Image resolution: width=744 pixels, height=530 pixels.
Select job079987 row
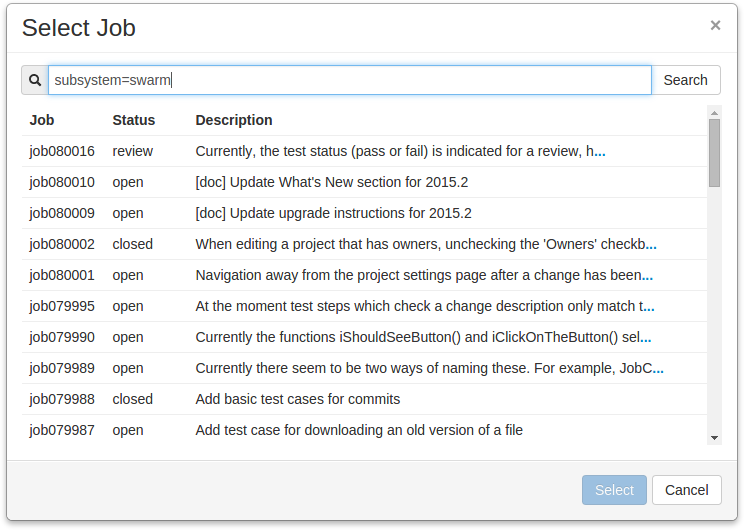coord(364,430)
